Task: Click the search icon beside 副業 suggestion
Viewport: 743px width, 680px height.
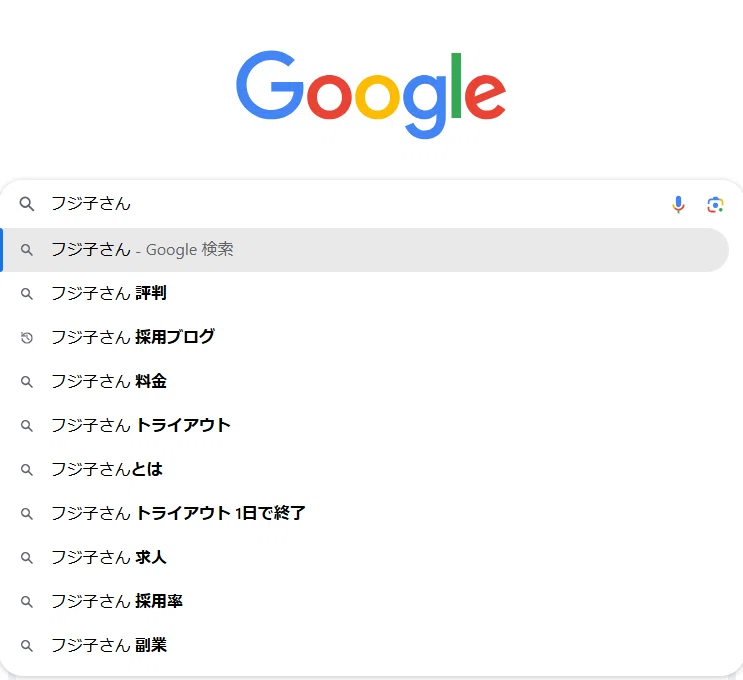Action: click(27, 645)
